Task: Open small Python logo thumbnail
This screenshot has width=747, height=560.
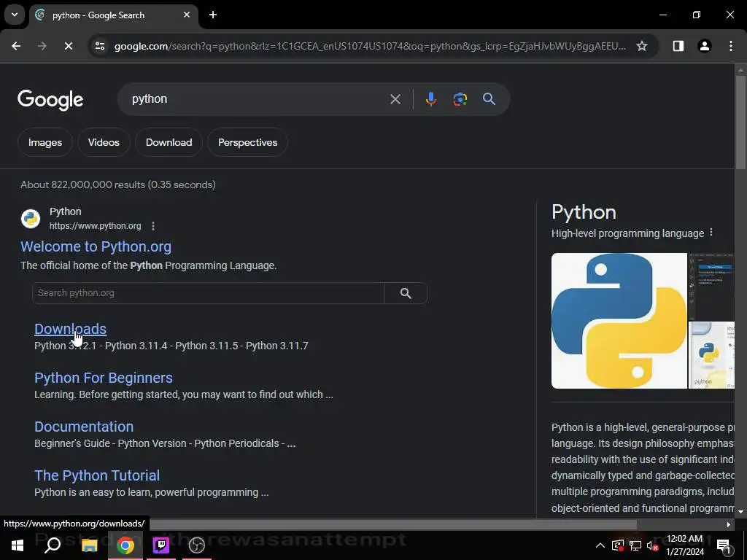Action: point(712,355)
